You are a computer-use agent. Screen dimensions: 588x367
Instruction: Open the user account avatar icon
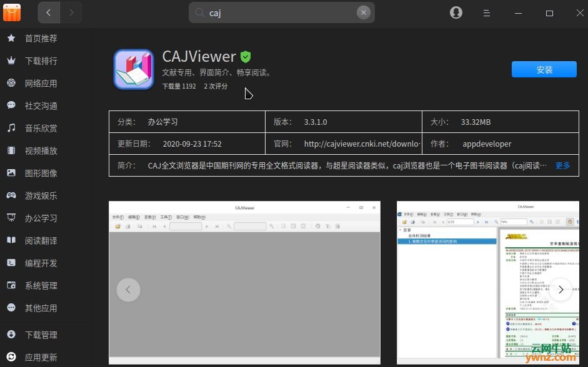point(456,12)
